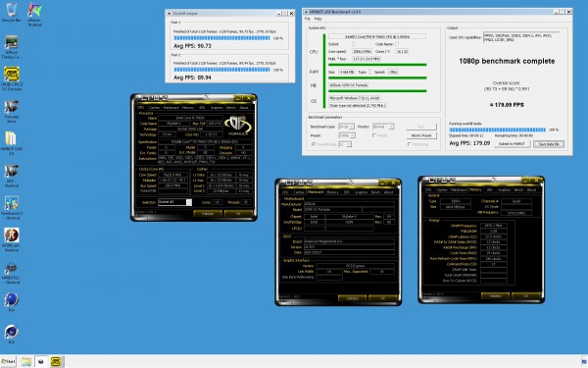Open the Recycle Bin desktop icon
Viewport: 588px width, 368px height.
tap(11, 12)
